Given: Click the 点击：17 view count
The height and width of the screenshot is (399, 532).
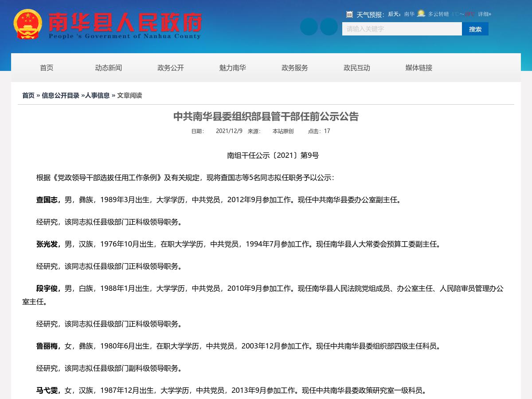Looking at the screenshot, I should (x=319, y=131).
